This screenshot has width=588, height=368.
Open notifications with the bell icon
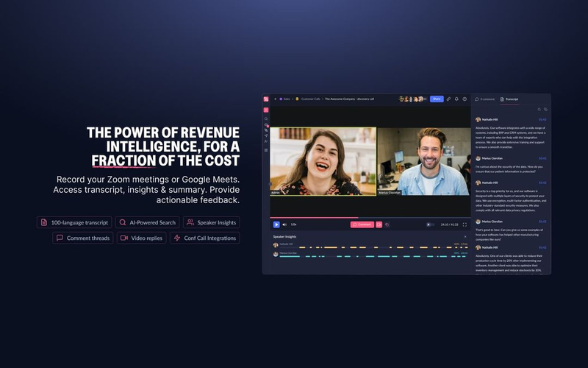[456, 99]
